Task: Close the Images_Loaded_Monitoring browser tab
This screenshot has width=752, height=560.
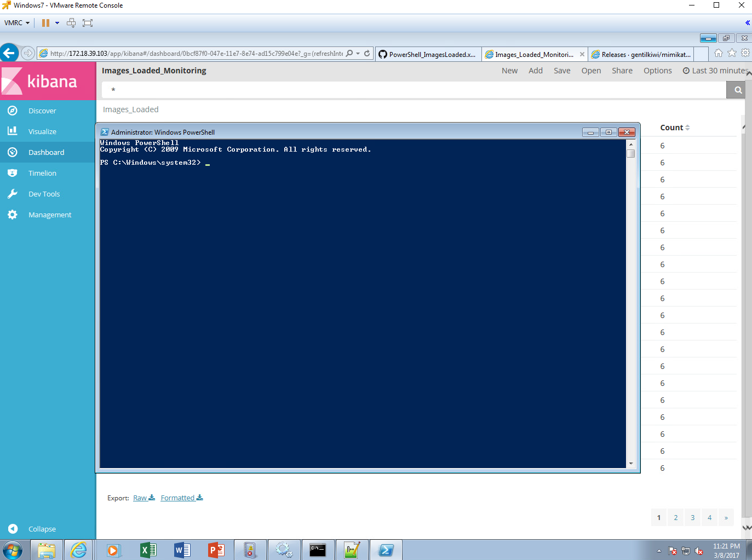Action: click(x=582, y=54)
